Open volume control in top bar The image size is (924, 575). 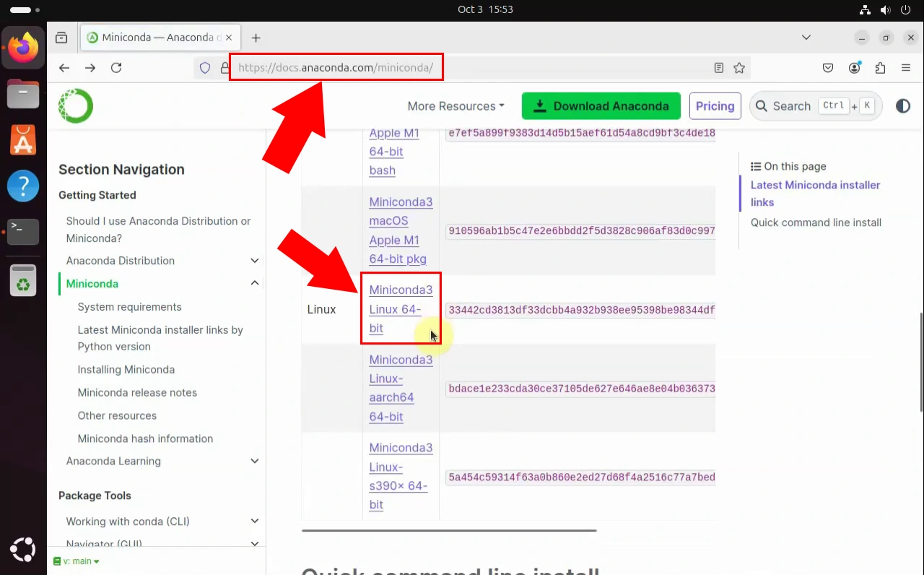coord(886,10)
